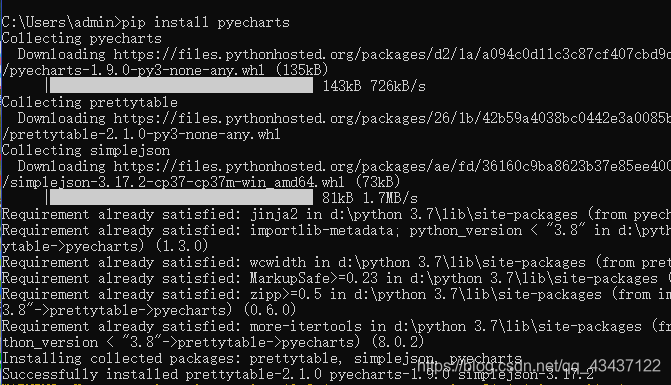671x385 pixels.
Task: Click the blog.csdn.net watermark link
Action: 539,366
